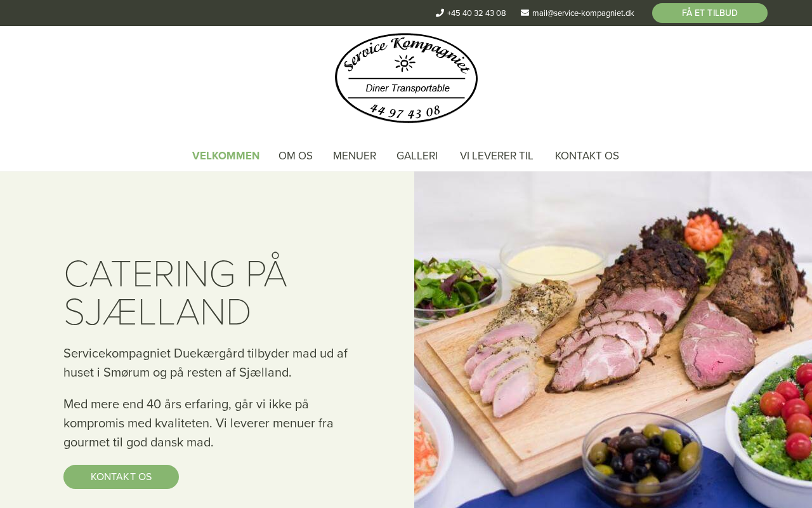This screenshot has height=508, width=812.
Task: Click the envelope mail icon in top bar
Action: (x=525, y=13)
